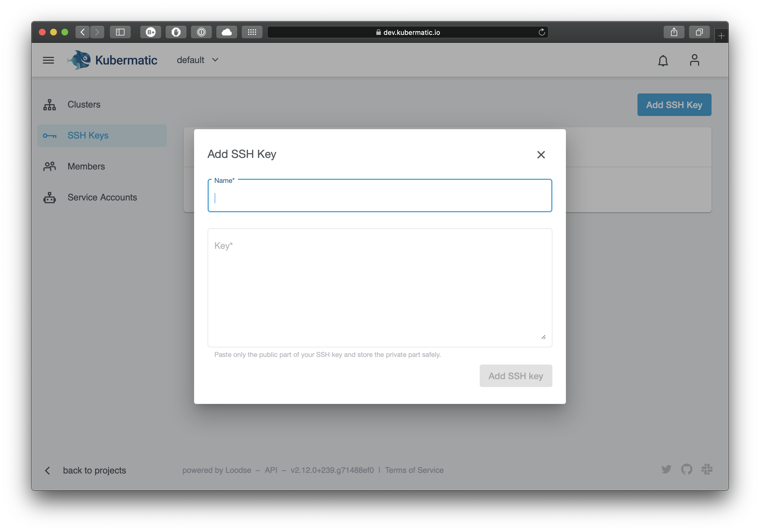The width and height of the screenshot is (760, 532).
Task: Close the Add SSH Key dialog
Action: 541,155
